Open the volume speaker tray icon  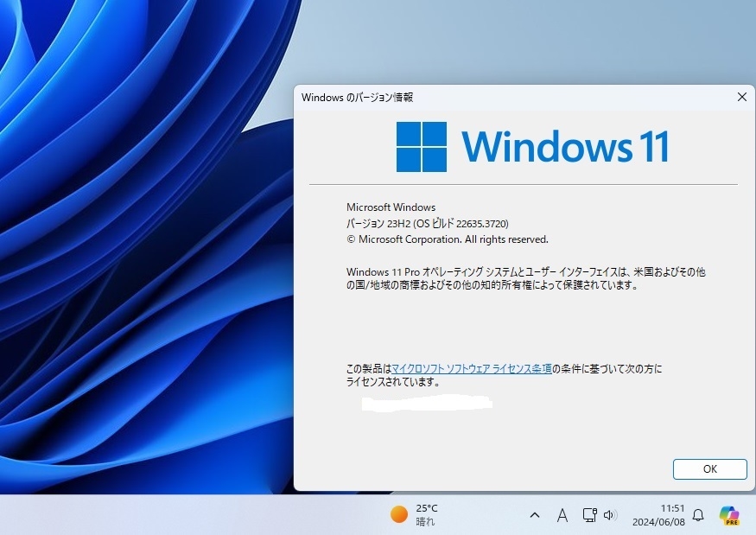[610, 515]
